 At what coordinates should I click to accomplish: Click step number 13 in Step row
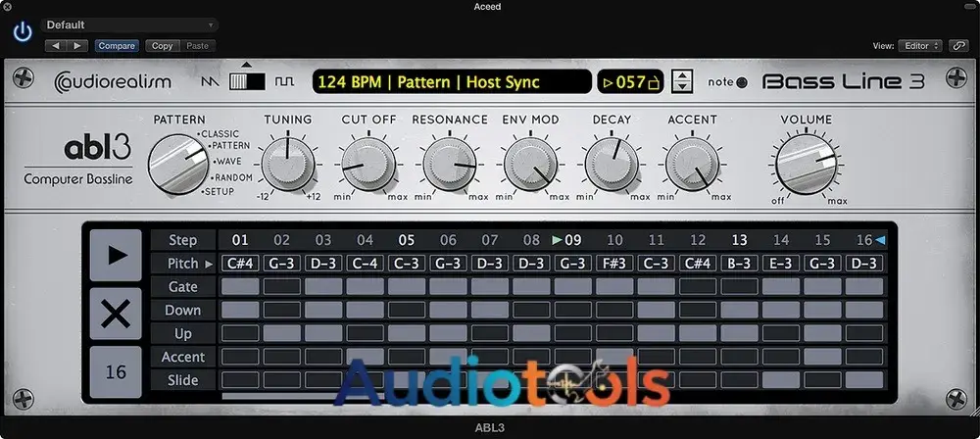739,240
